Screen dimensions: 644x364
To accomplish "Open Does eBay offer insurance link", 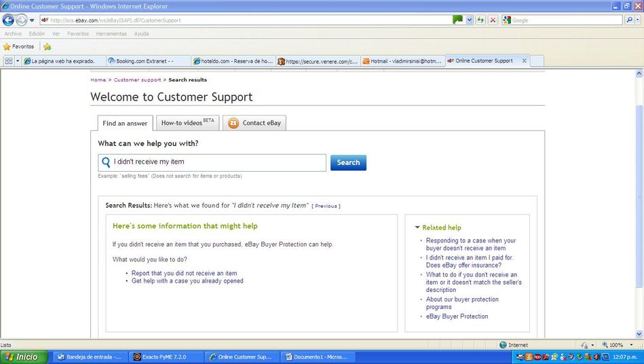I will [x=470, y=261].
